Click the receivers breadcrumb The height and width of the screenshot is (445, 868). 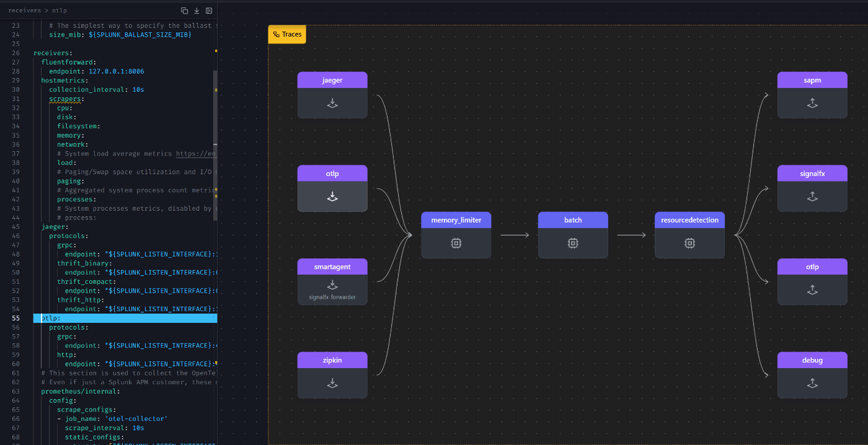click(24, 11)
